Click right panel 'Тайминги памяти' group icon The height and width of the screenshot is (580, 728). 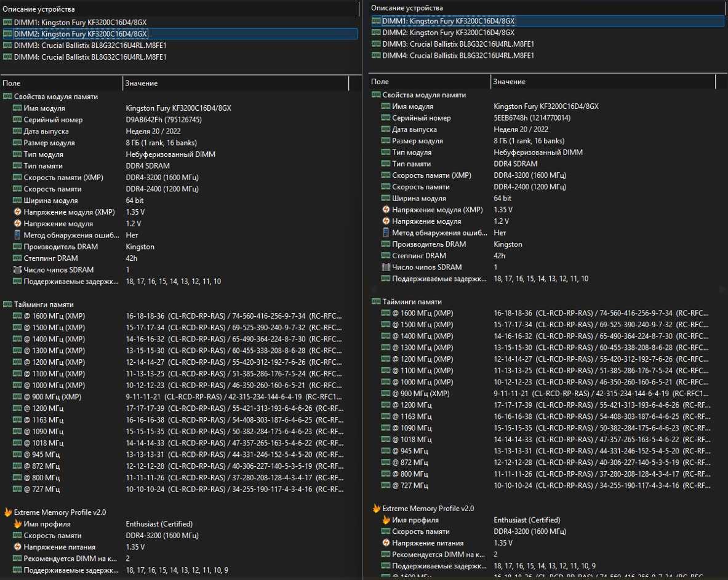[x=376, y=301]
